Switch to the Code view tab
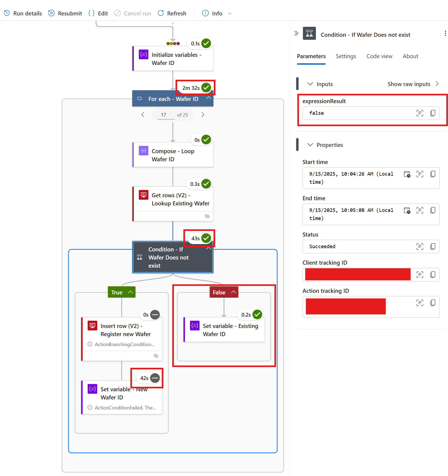 pyautogui.click(x=379, y=56)
